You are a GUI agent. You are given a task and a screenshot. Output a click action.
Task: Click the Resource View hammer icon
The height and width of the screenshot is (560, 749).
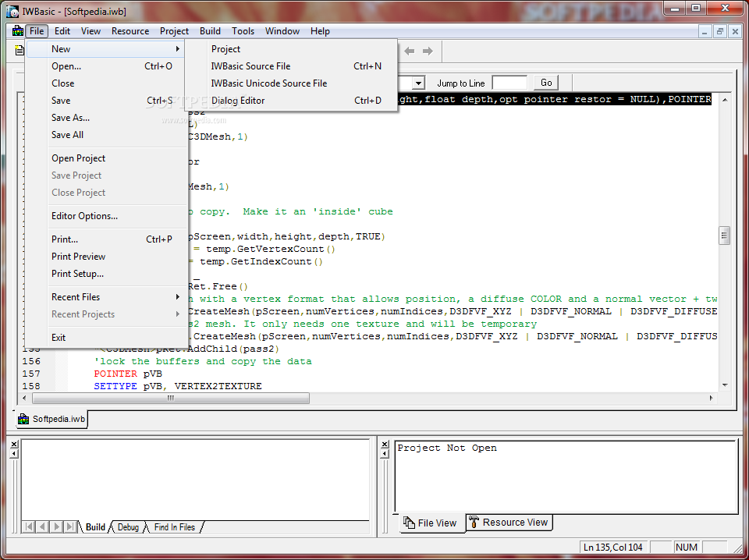pos(473,521)
